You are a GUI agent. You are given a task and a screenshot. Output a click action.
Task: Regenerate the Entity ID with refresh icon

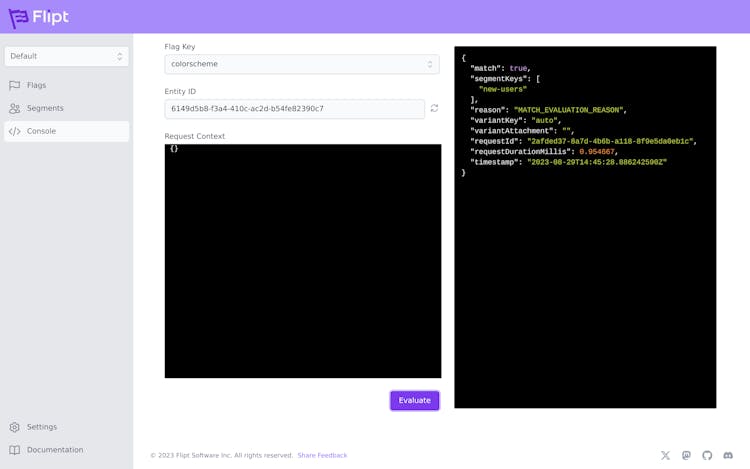(434, 108)
